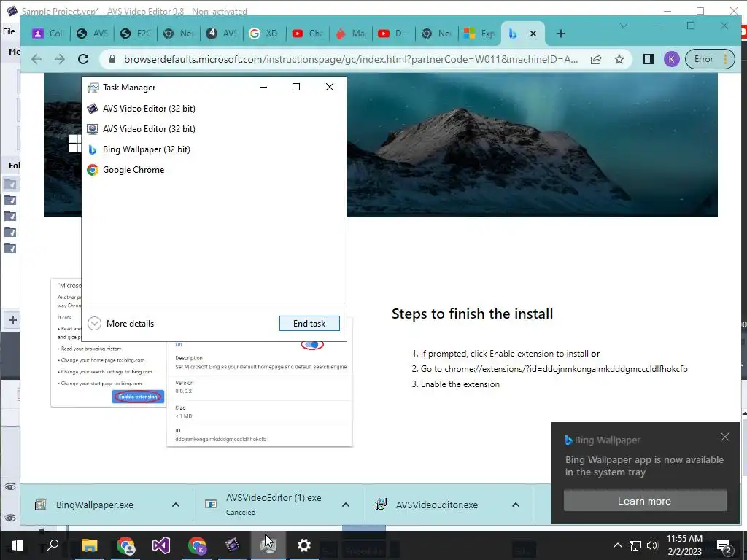Show hidden system tray icons
This screenshot has width=747, height=560.
point(617,545)
